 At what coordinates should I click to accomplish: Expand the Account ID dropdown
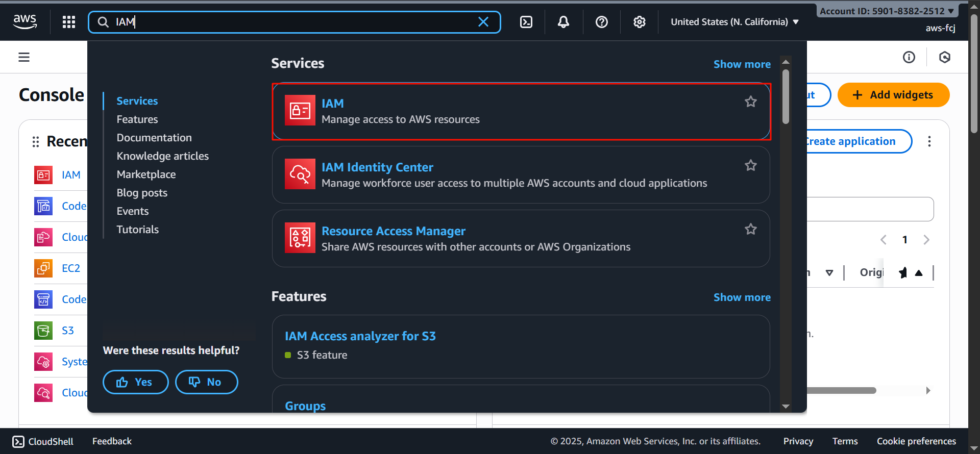[x=887, y=11]
